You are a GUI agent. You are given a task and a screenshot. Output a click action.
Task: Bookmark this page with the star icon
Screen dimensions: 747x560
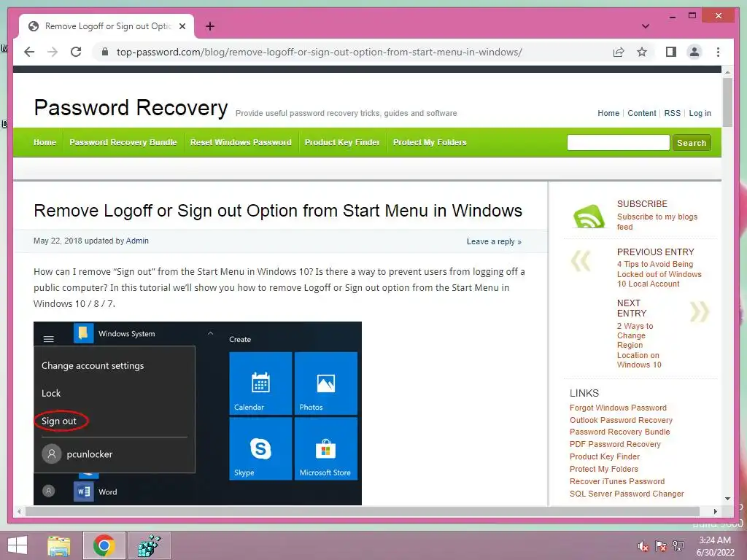pos(642,52)
